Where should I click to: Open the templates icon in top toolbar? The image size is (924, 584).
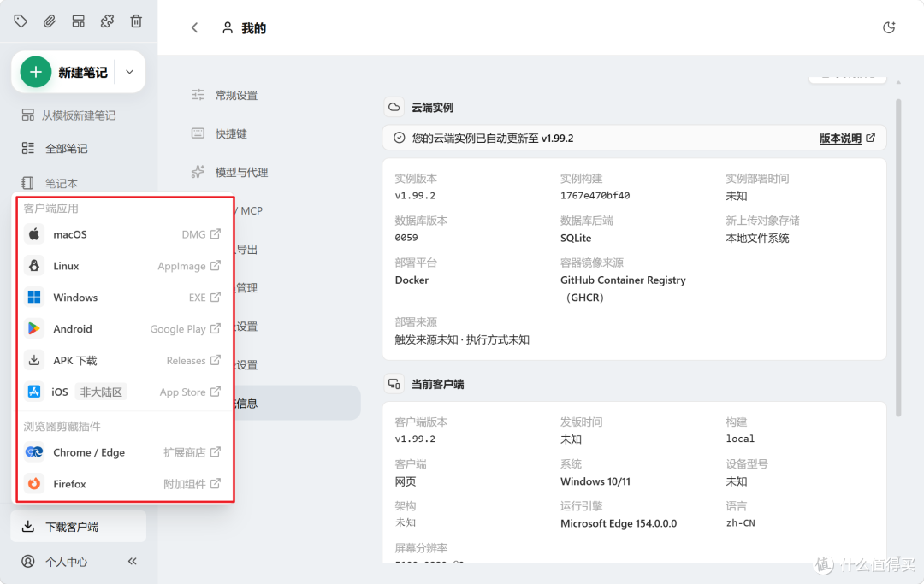79,21
